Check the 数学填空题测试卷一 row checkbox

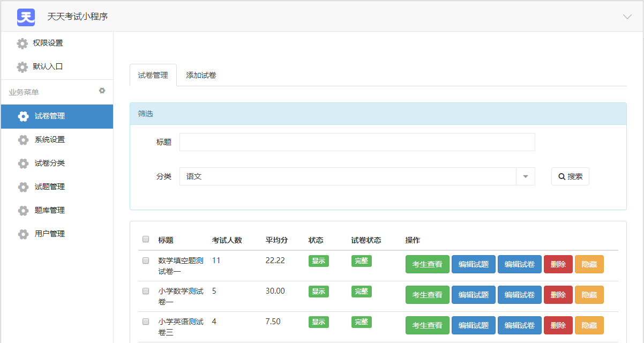tap(146, 260)
